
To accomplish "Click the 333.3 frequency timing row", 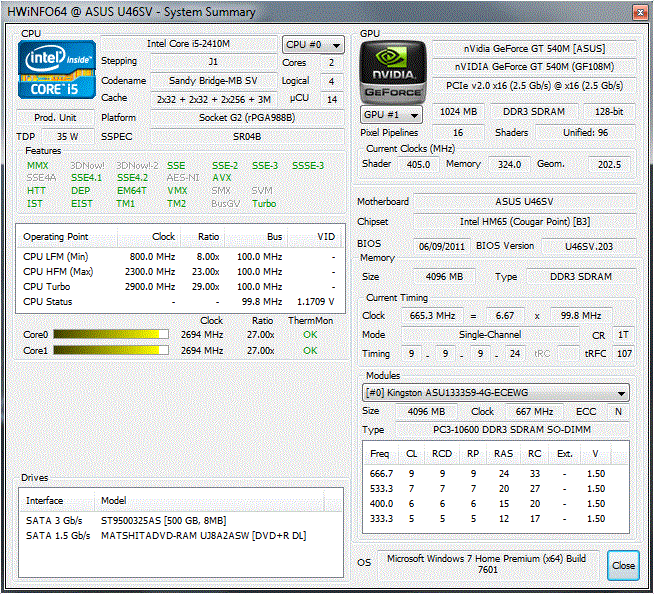I will pyautogui.click(x=495, y=518).
